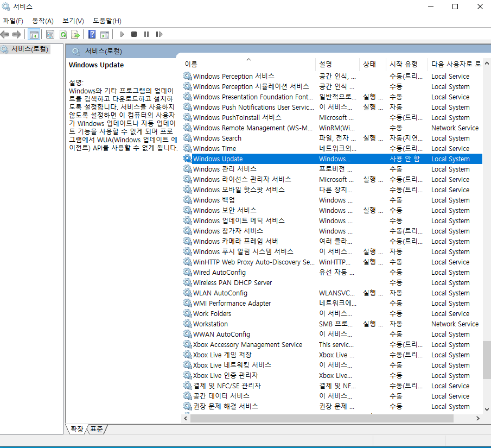Select the Windows 카메라 프레임 서버 row

tap(332, 241)
